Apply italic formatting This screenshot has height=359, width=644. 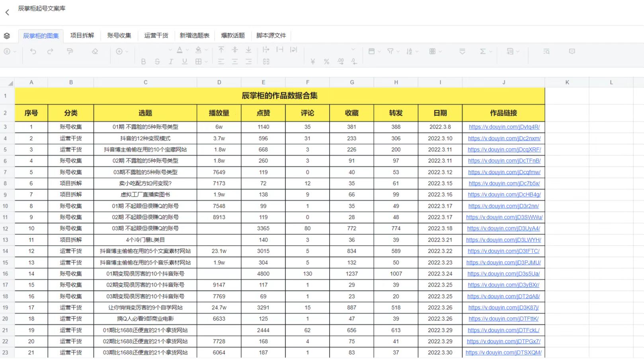click(x=171, y=62)
